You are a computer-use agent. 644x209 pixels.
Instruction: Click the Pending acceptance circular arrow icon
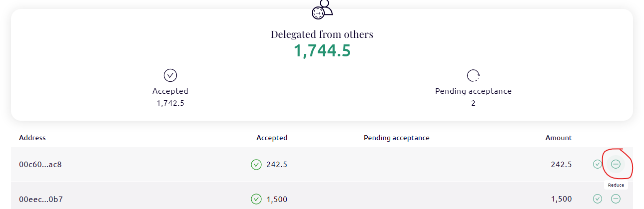pyautogui.click(x=473, y=75)
